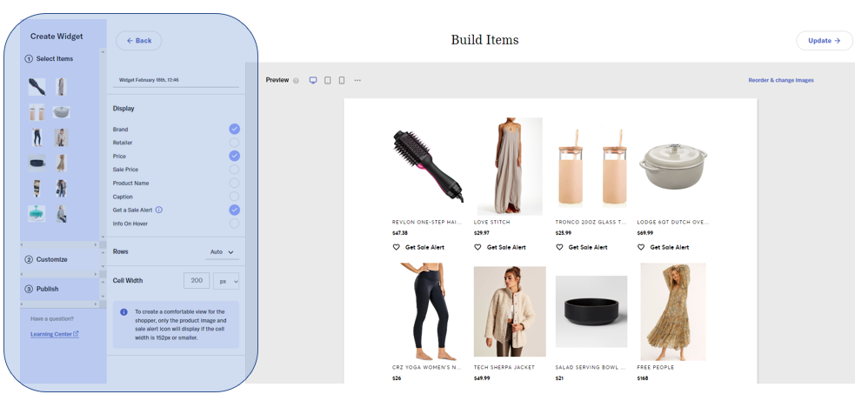Image resolution: width=868 pixels, height=401 pixels.
Task: Click the Update button
Action: click(x=824, y=41)
